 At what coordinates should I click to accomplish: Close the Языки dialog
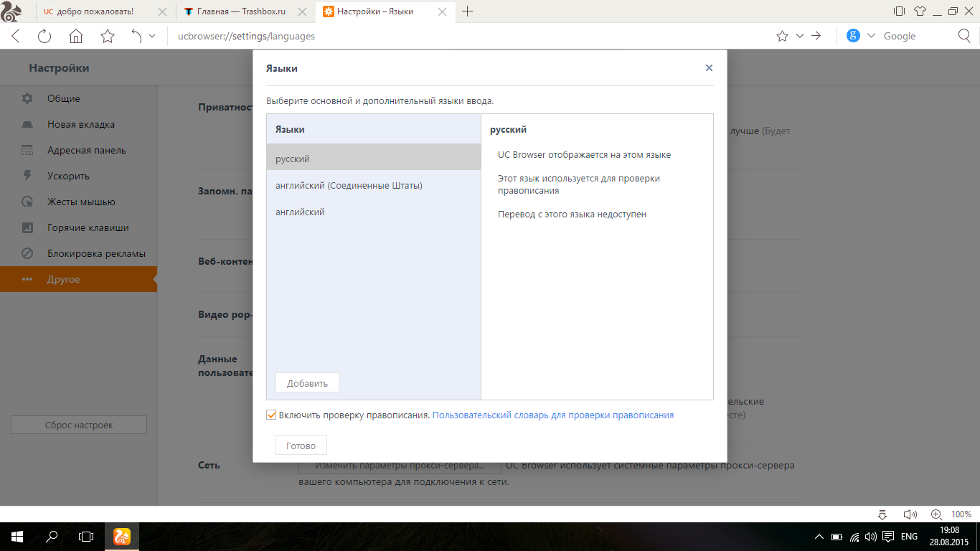tap(709, 68)
